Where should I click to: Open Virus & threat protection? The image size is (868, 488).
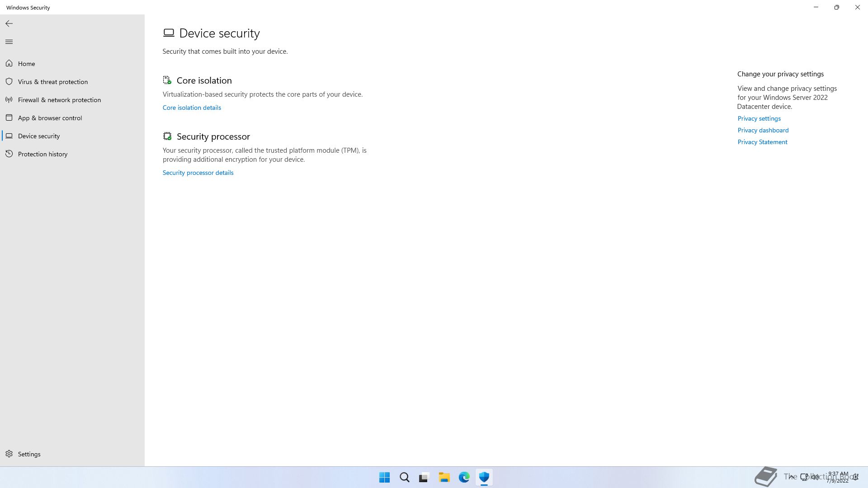[72, 82]
